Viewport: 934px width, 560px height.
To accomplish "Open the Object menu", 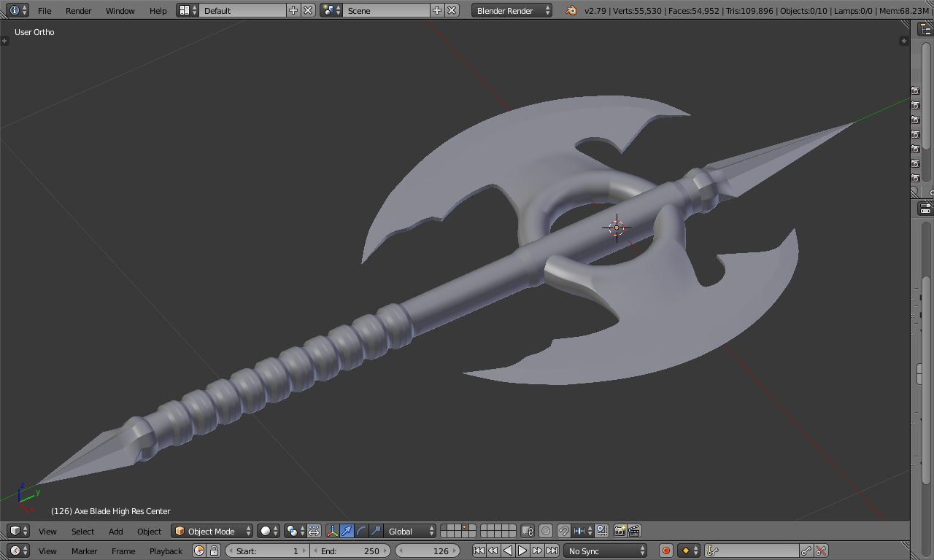I will pos(149,532).
